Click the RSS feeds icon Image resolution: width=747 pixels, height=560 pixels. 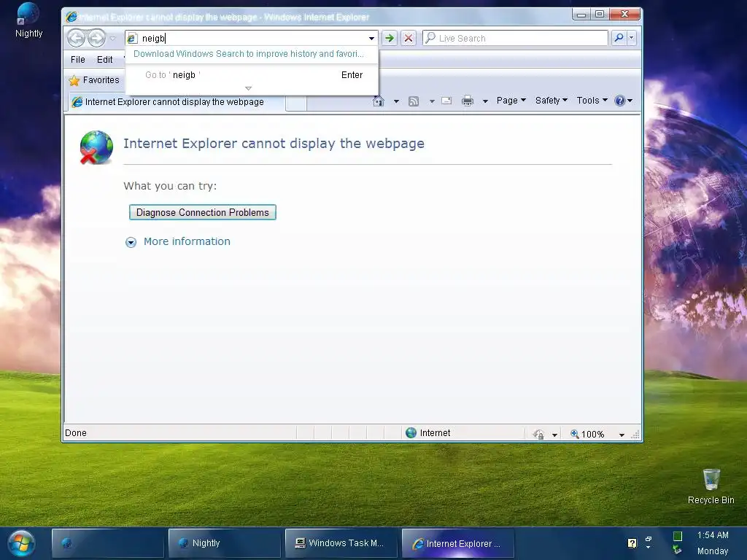coord(414,101)
